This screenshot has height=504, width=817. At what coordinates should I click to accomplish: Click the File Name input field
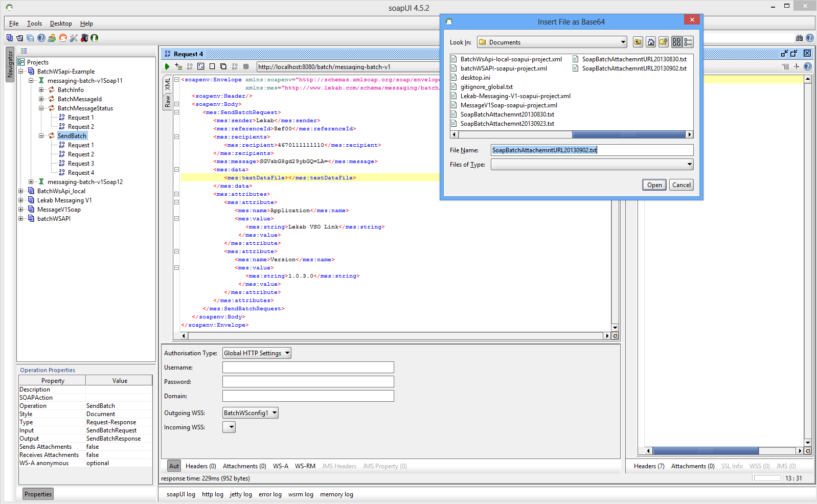592,150
